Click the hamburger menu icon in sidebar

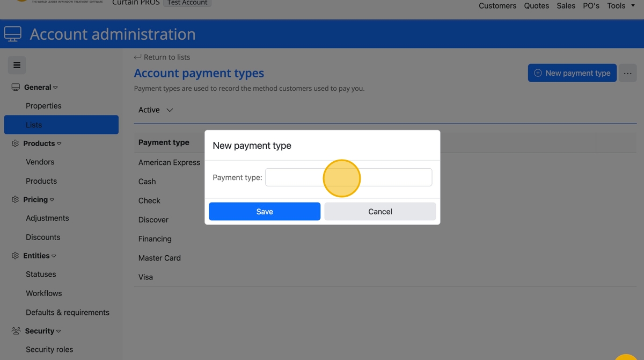(x=17, y=65)
